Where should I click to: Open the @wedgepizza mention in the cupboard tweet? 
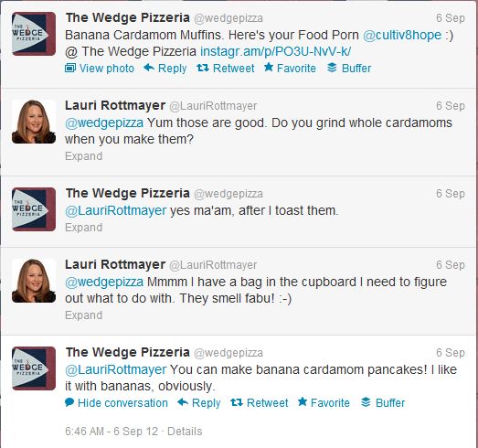pos(104,283)
